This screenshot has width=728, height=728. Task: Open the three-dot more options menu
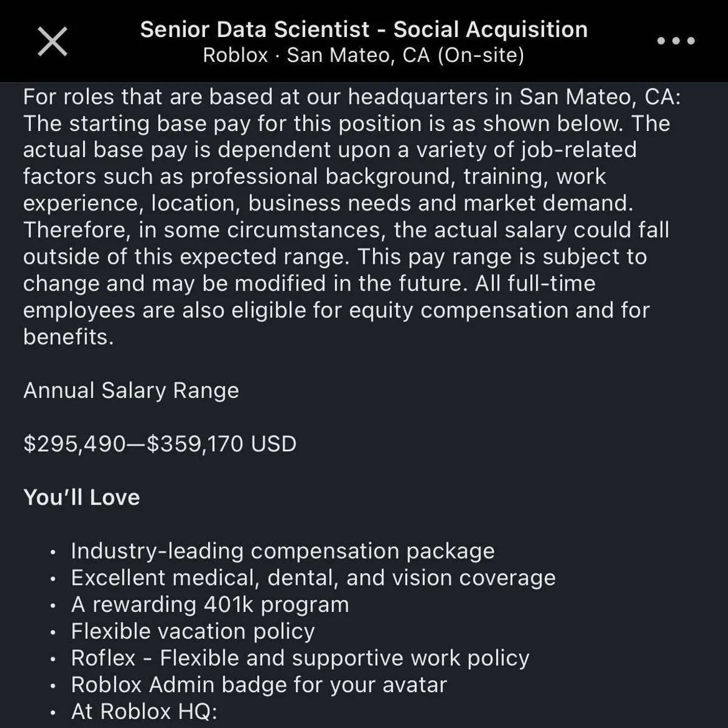[x=676, y=41]
